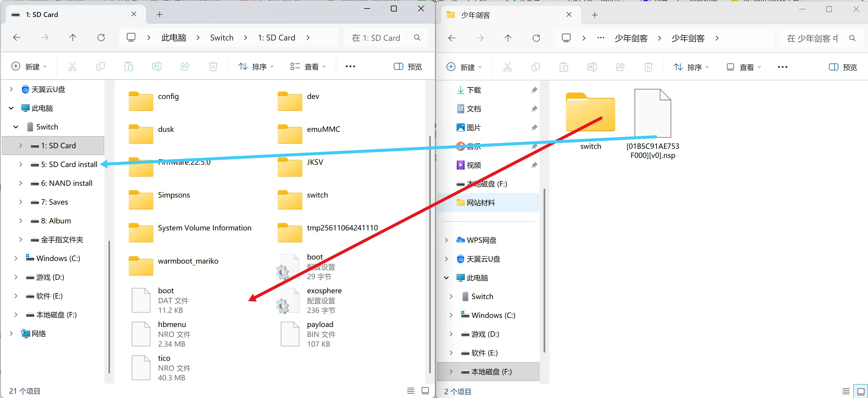Open 新建 dropdown in SD Card window
Viewport: 868px width, 398px height.
(x=29, y=66)
